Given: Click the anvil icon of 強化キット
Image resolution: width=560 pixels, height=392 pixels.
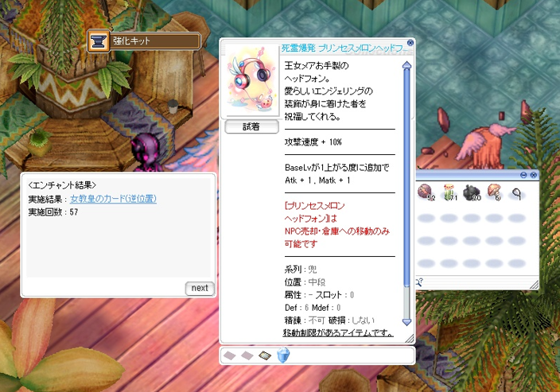Looking at the screenshot, I should [98, 41].
